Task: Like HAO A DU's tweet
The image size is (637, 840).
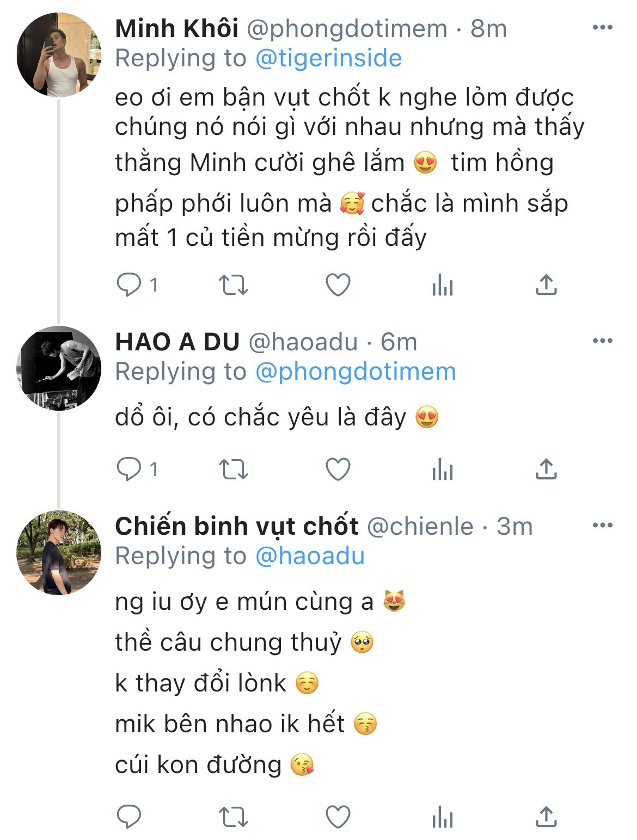Action: pyautogui.click(x=338, y=469)
